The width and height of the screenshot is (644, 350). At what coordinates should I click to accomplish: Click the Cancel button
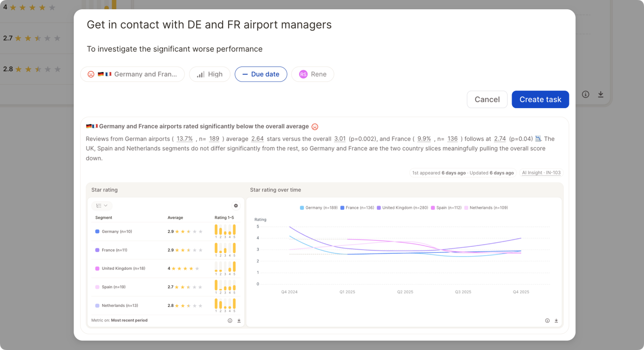(x=487, y=99)
